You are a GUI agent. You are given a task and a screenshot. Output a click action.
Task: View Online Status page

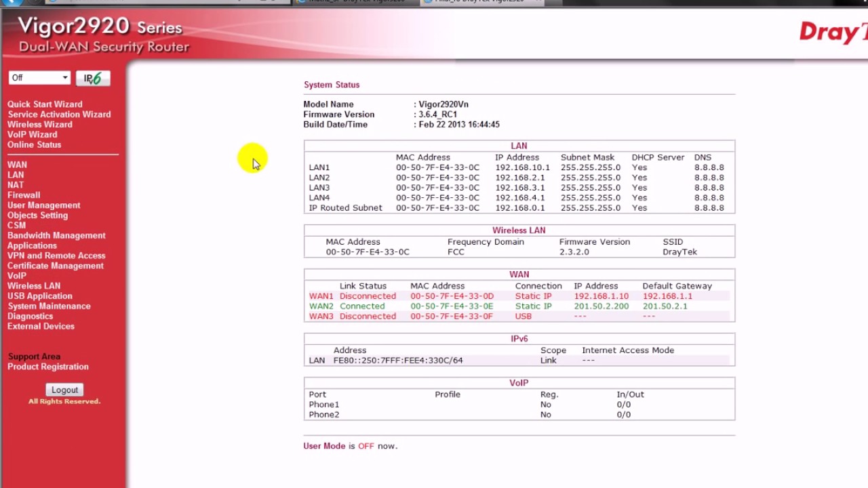(34, 145)
